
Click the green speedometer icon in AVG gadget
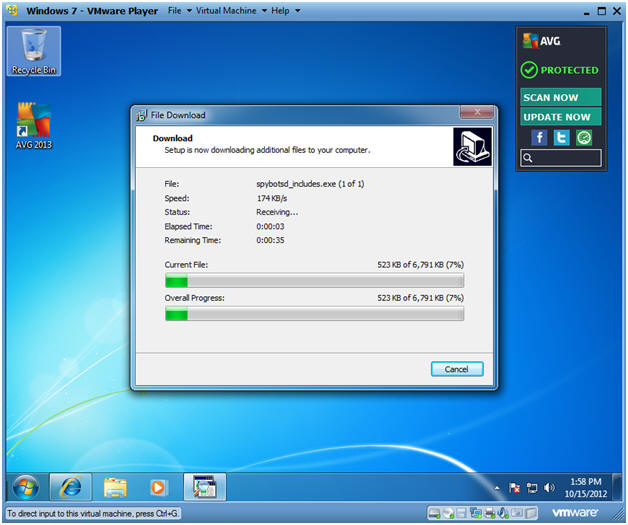pyautogui.click(x=584, y=138)
